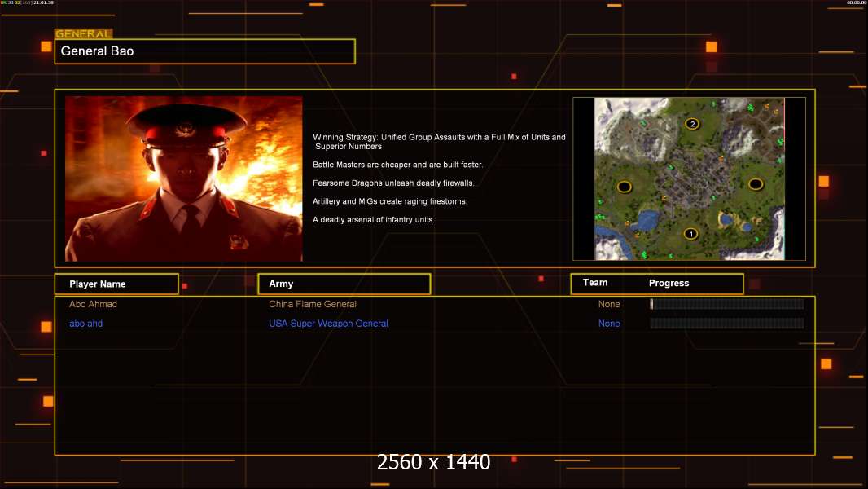Click the Army column header
Screen dimensions: 868x489
tap(344, 284)
